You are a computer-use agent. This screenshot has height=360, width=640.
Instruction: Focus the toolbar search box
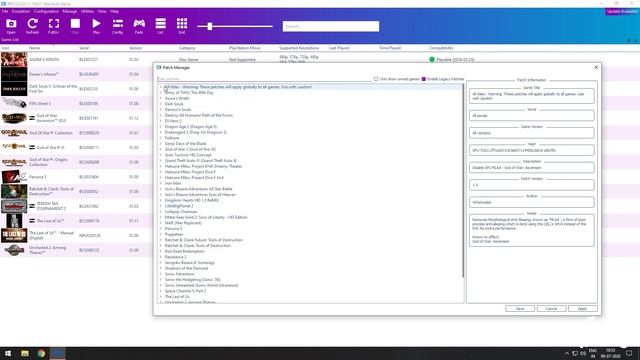(331, 27)
